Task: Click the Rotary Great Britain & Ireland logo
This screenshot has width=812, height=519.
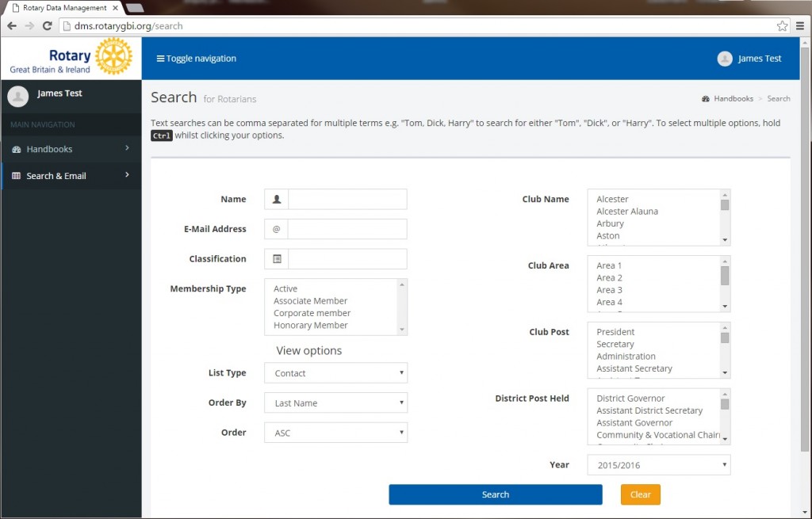Action: click(x=71, y=56)
